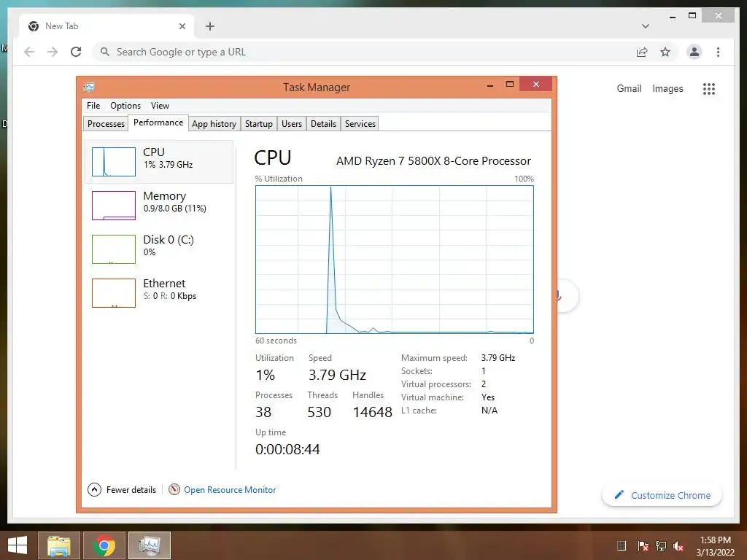Click Chrome's back arrow button
Screen dimensions: 747x560
[29, 52]
